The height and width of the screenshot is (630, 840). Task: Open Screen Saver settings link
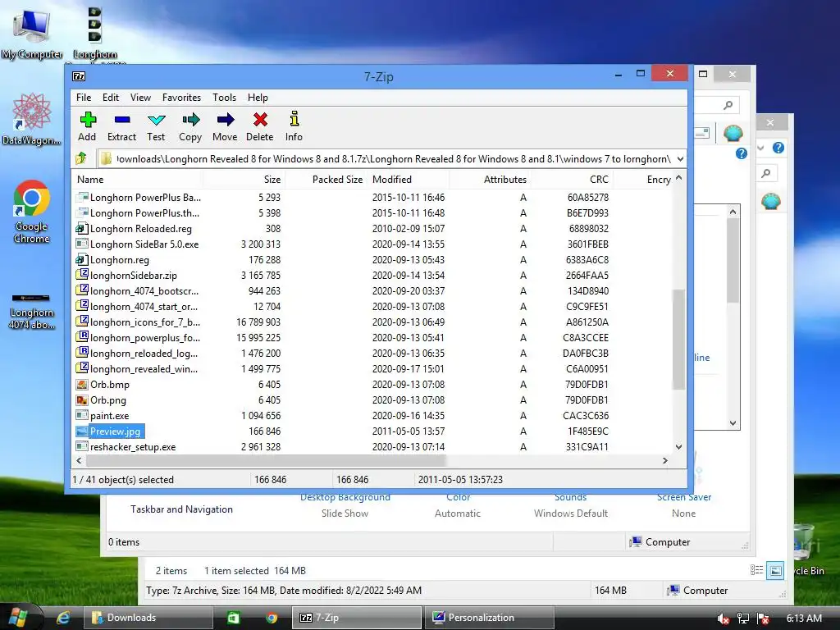(x=684, y=497)
